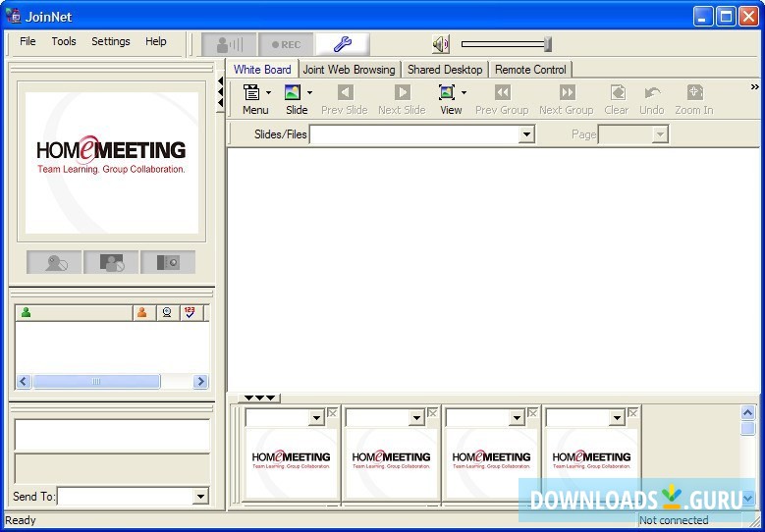Open third video thumbnail dropdown
This screenshot has width=765, height=532.
tap(518, 418)
